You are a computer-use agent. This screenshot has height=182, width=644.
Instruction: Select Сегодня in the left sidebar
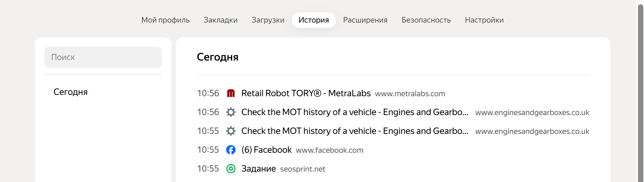coord(70,92)
